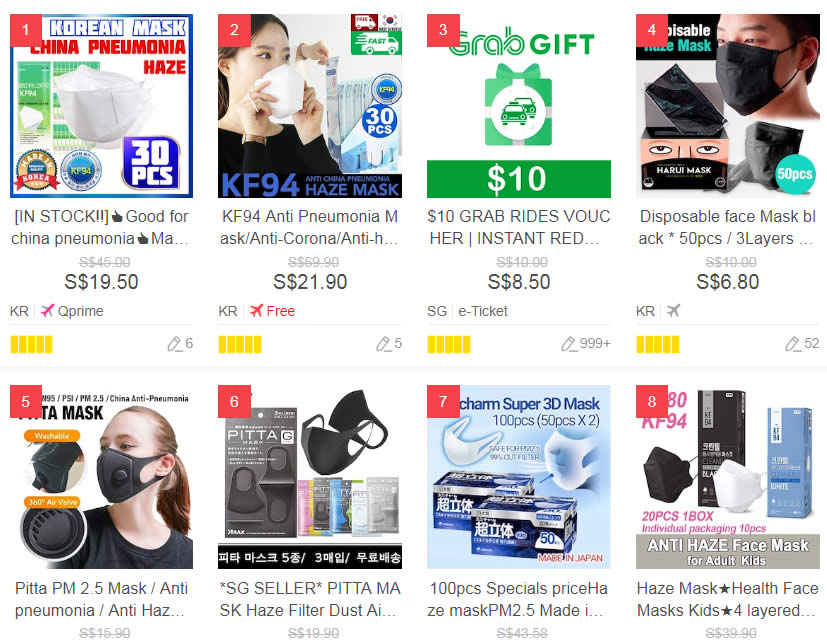Screen dimensions: 827x644
Task: Open '$10 GRAB RIDES VOUCHER' title link
Action: 518,227
